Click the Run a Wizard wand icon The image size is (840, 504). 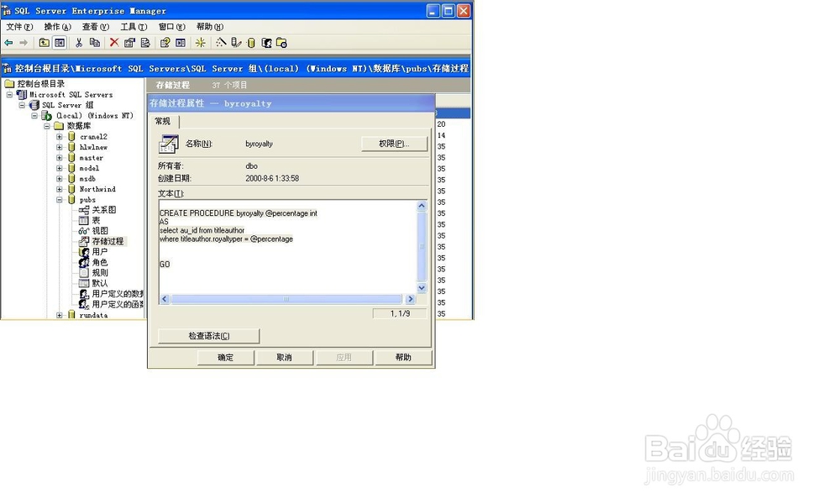click(x=221, y=43)
